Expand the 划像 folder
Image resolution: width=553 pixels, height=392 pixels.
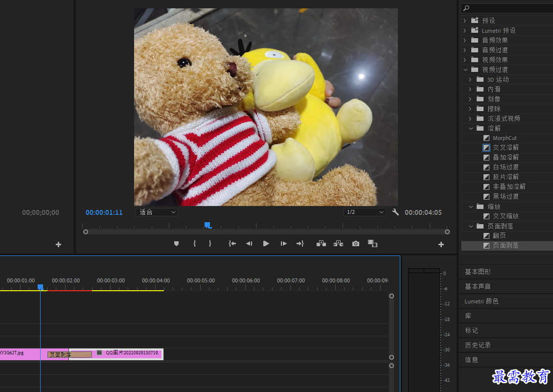470,99
